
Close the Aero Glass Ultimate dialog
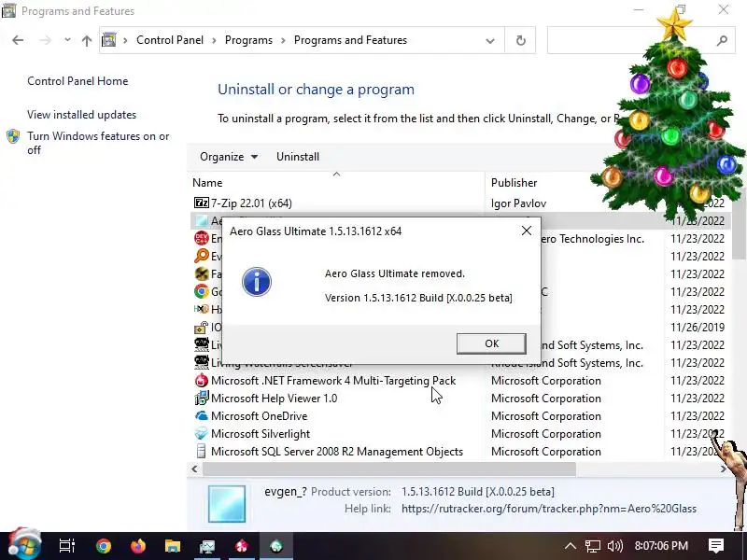click(x=526, y=231)
